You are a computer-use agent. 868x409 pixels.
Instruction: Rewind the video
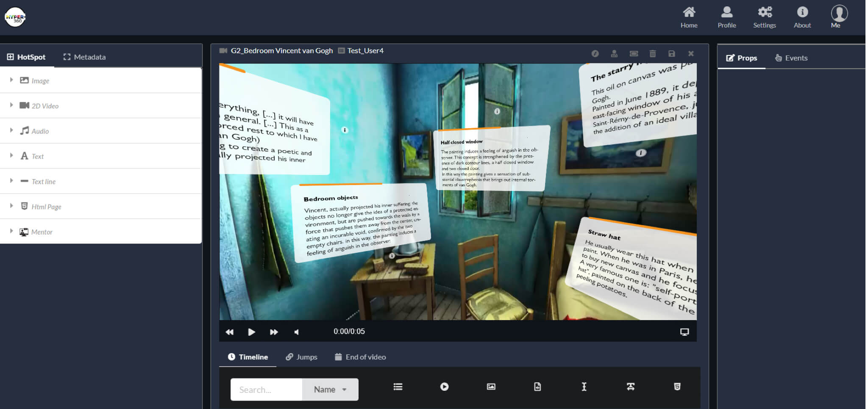click(x=229, y=332)
